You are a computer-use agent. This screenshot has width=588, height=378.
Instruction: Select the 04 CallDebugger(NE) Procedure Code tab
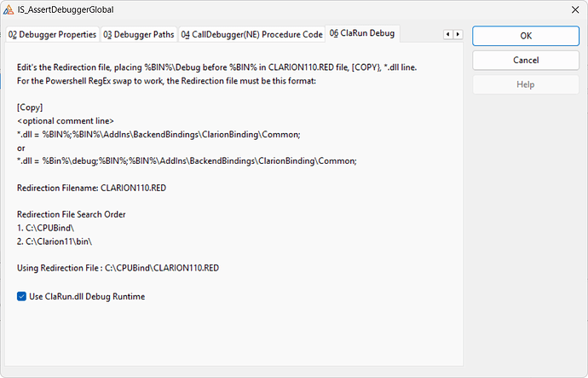tap(251, 34)
